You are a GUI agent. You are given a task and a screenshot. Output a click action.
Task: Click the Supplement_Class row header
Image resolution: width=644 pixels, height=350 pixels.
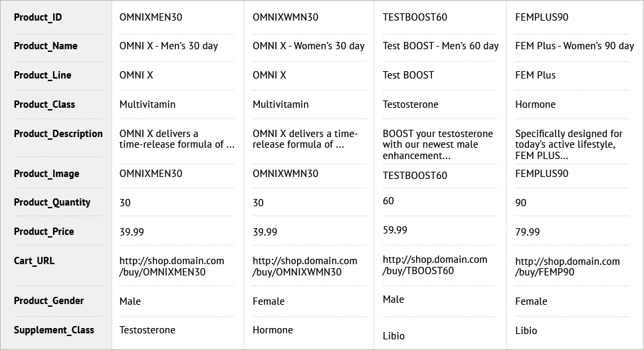click(54, 330)
